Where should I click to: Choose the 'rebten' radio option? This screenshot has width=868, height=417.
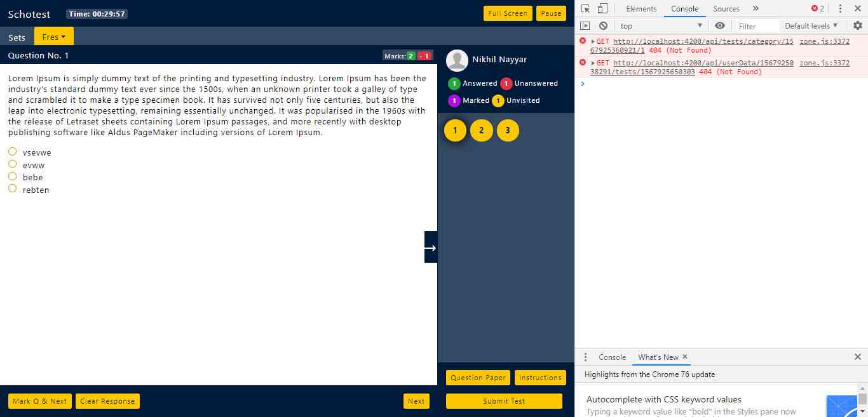click(x=12, y=189)
